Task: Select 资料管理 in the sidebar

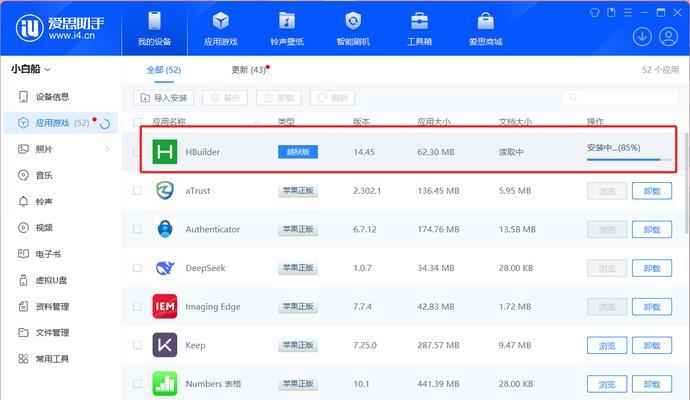Action: click(62, 306)
